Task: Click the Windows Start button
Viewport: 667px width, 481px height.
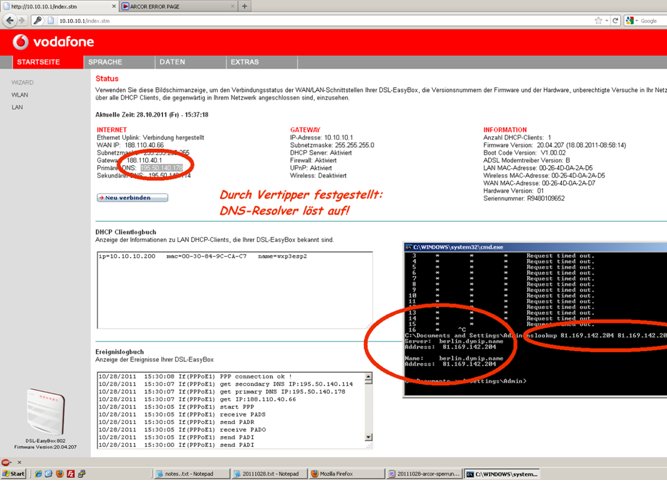Action: pyautogui.click(x=13, y=474)
